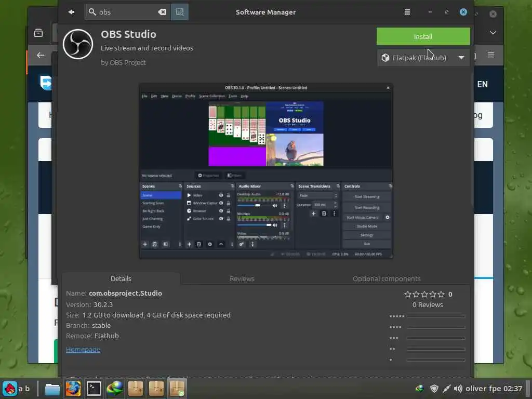Open the Optional components tab
The height and width of the screenshot is (399, 532).
pos(387,278)
